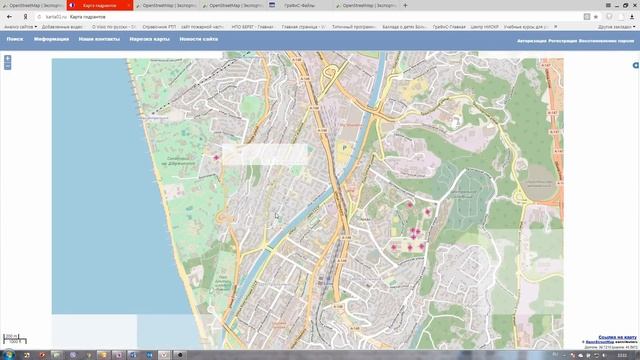Open the Windows Start button
640x360 pixels.
point(8,355)
